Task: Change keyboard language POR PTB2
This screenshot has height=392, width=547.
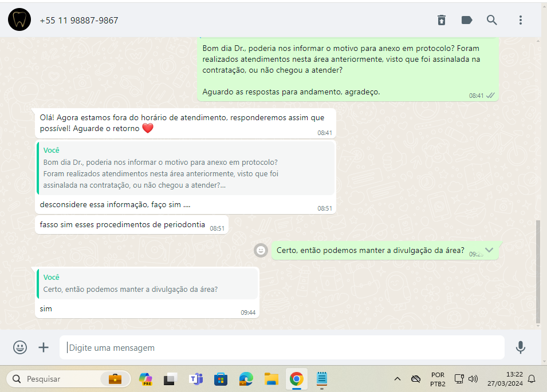Action: coord(438,379)
